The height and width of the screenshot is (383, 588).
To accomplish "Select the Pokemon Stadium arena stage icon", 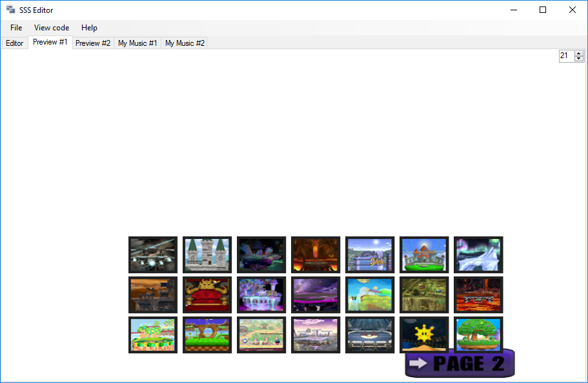I will tap(370, 335).
